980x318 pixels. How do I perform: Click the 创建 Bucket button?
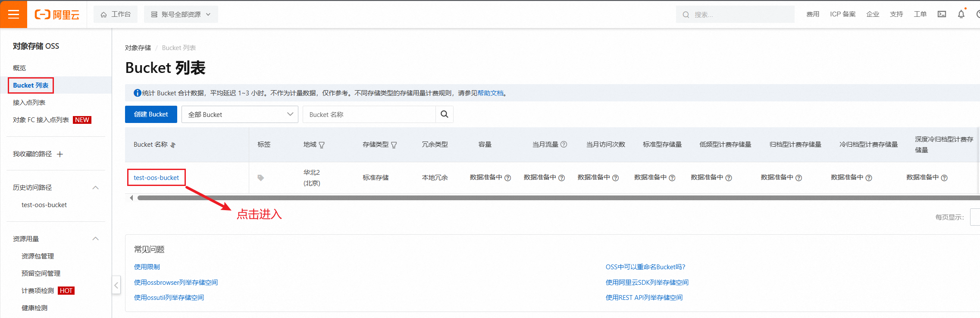[x=151, y=114]
